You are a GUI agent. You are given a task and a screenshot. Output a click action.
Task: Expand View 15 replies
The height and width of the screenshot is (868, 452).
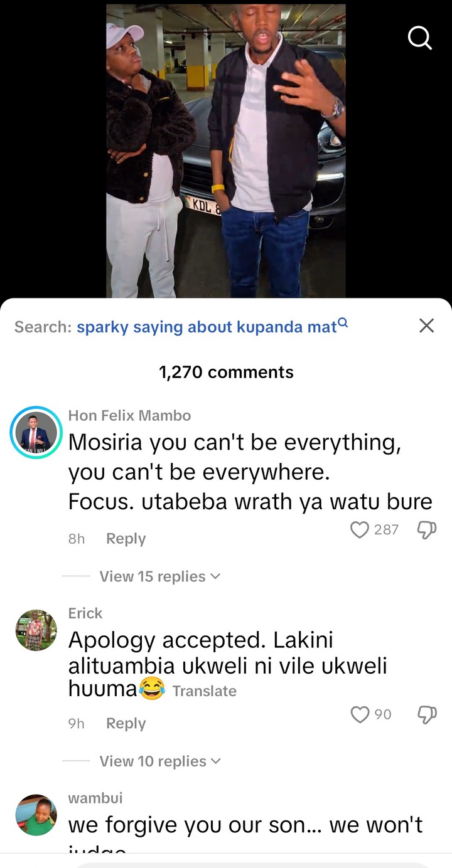(x=159, y=576)
